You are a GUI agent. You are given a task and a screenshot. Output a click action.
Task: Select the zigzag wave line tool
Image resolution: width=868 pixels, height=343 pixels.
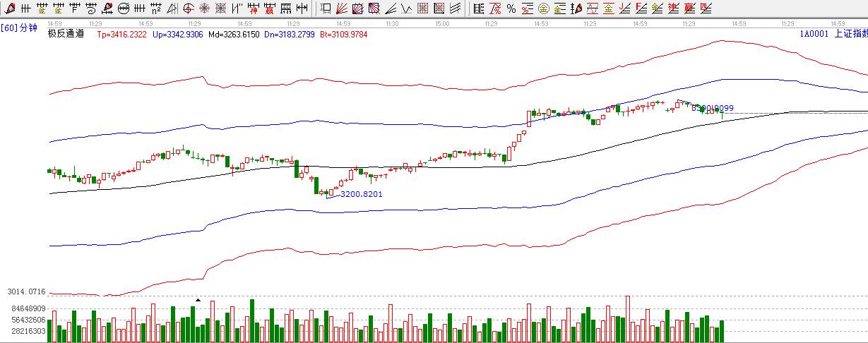pyautogui.click(x=407, y=8)
